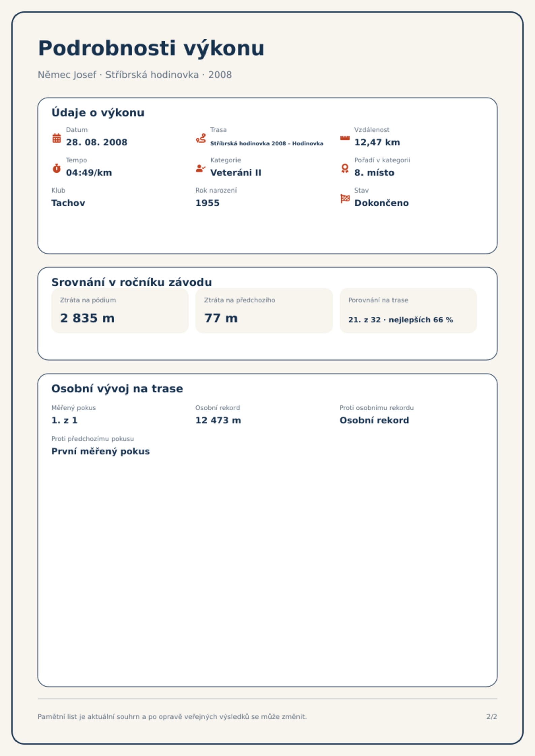Viewport: 535px width, 756px height.
Task: Click the page number 2/2 in footer
Action: click(x=492, y=717)
